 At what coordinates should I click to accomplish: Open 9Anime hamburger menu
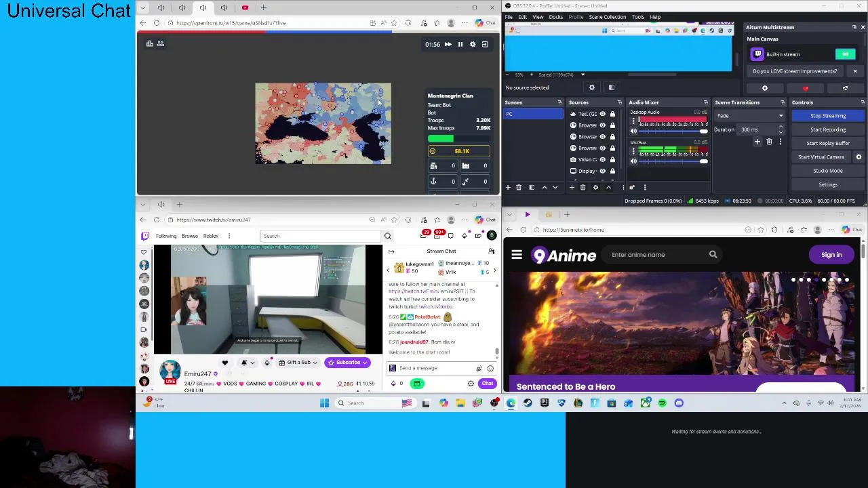517,255
